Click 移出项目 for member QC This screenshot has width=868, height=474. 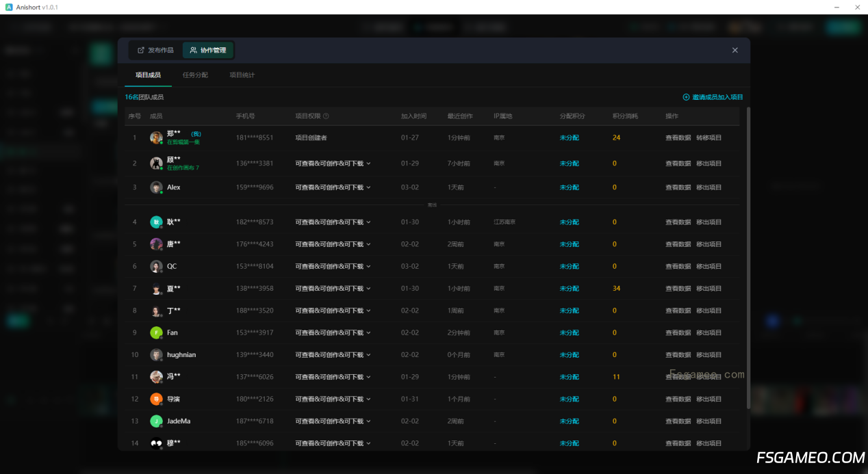coord(709,266)
